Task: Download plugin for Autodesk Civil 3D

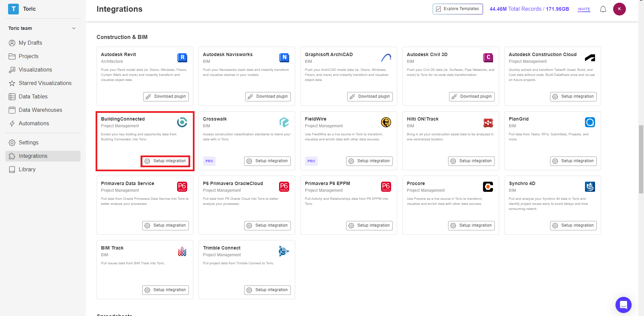Action: [x=472, y=96]
